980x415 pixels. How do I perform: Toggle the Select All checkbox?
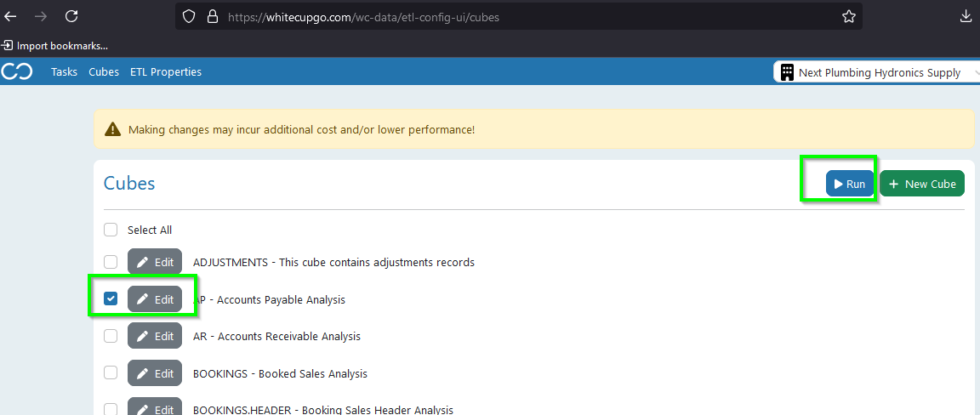pyautogui.click(x=111, y=230)
